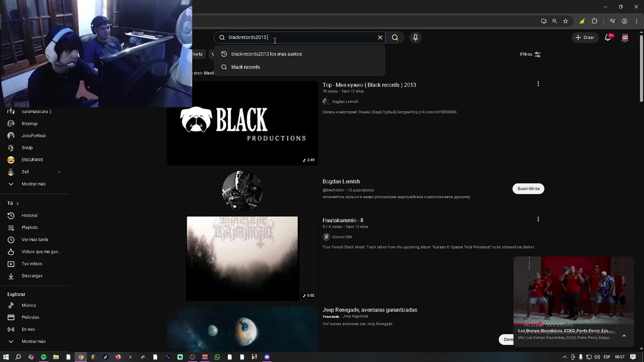Expand subscriptions with Mostrar más

[x=34, y=184]
